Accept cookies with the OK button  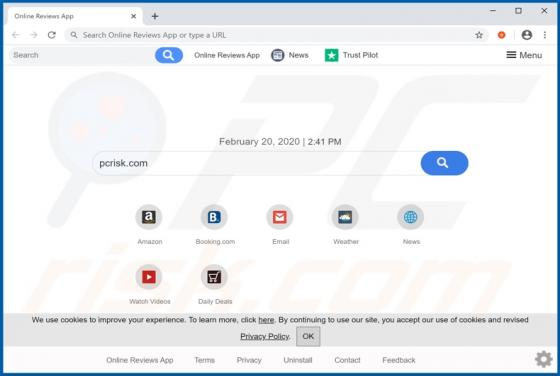coord(308,336)
